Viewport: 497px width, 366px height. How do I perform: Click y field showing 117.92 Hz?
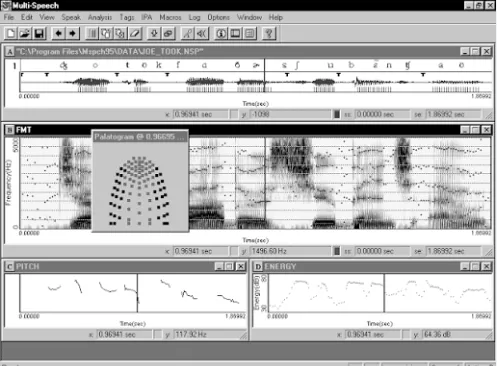(x=208, y=334)
